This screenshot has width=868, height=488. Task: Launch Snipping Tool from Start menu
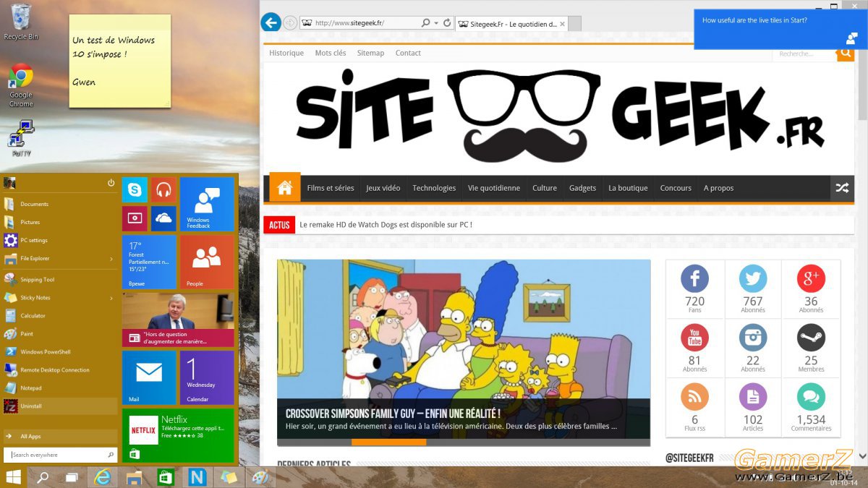coord(60,280)
